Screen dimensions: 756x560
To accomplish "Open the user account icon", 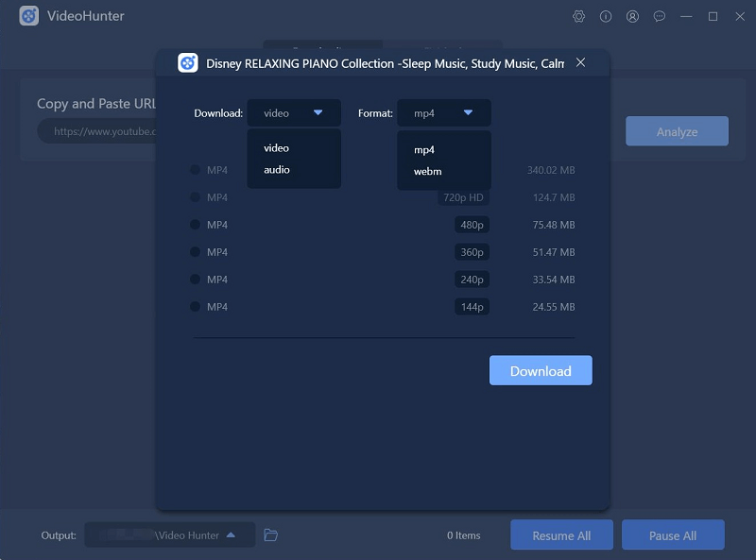I will 632,16.
